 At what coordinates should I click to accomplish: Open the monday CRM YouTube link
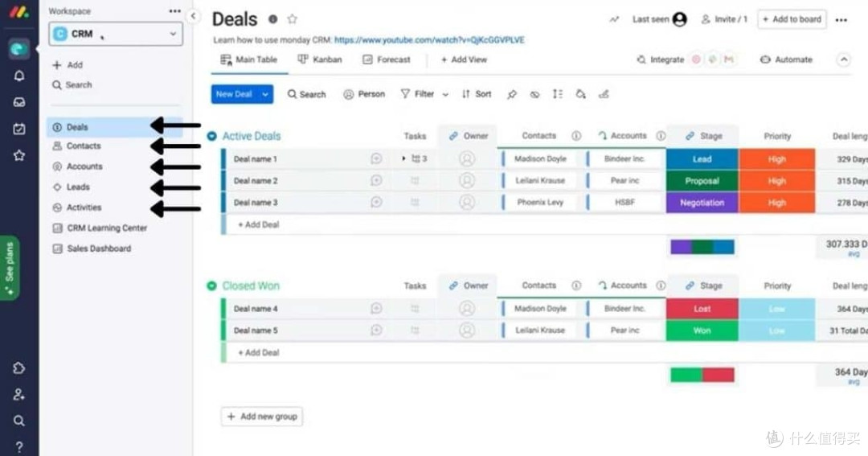click(x=429, y=40)
